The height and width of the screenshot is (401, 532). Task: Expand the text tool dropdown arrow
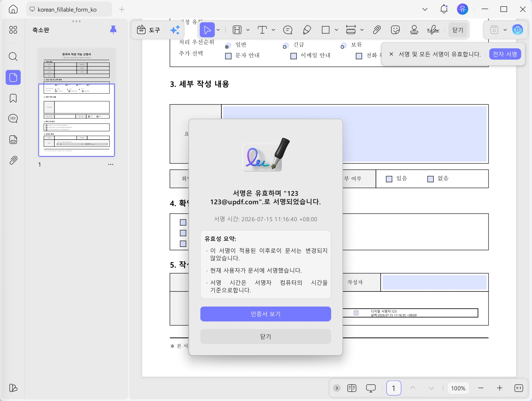click(273, 30)
